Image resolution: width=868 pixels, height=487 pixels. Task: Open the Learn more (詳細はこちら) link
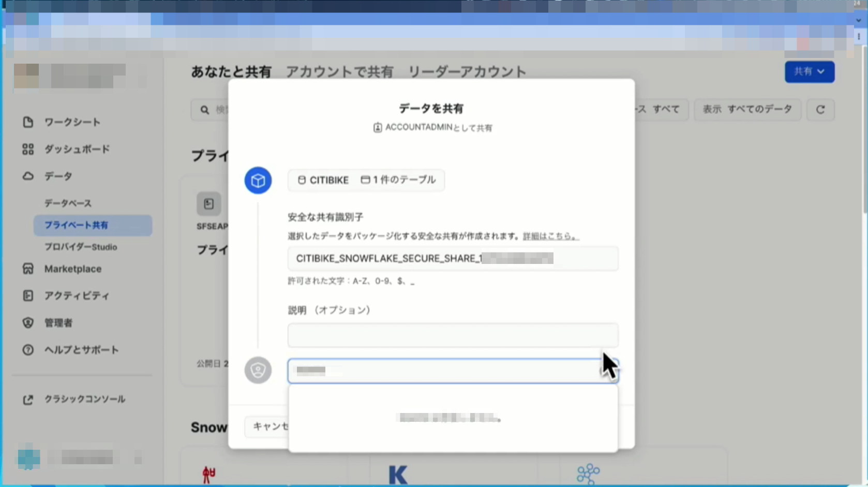coord(551,236)
